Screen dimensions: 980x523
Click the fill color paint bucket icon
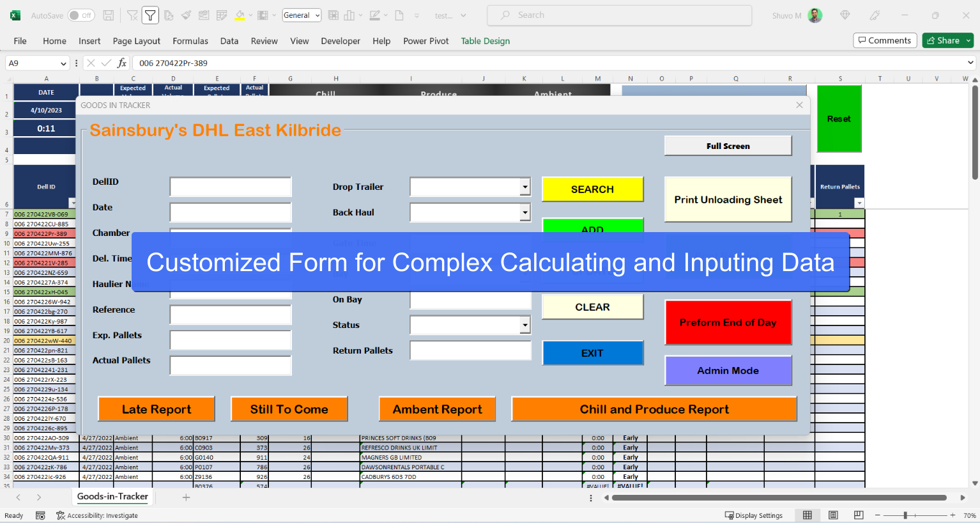point(240,15)
